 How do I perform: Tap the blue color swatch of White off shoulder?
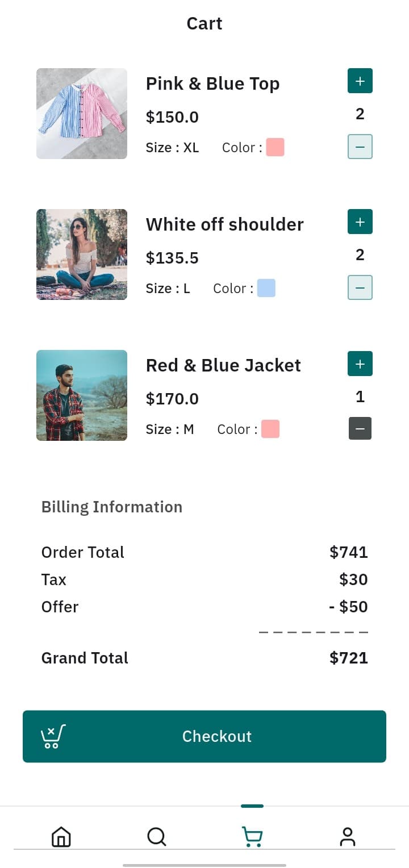pyautogui.click(x=266, y=288)
